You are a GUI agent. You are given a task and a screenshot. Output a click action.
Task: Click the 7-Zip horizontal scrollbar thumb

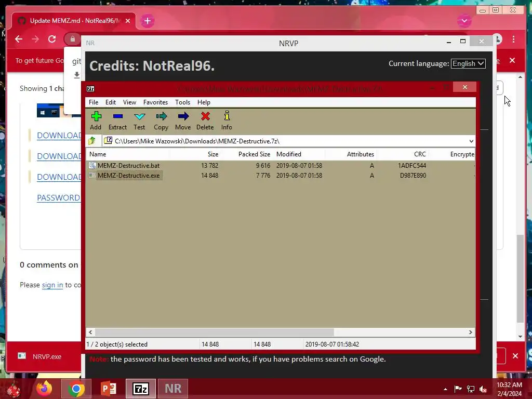pos(215,332)
